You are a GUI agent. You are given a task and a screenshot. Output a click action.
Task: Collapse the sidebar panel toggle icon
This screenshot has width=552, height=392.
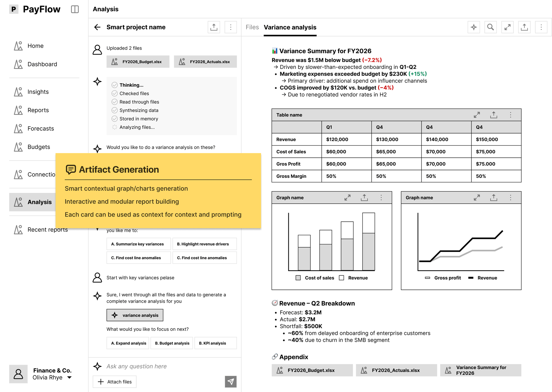click(x=75, y=9)
